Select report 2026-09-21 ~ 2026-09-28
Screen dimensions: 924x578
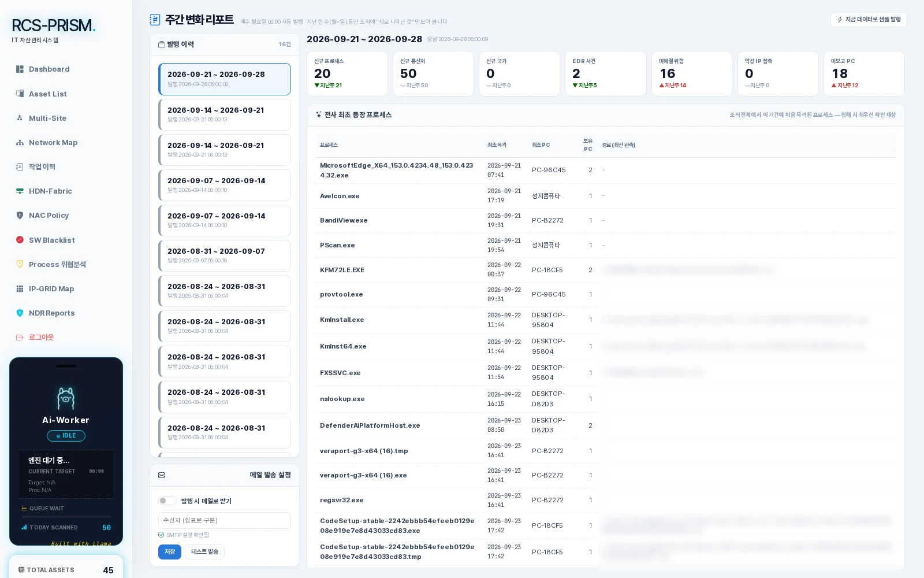coord(225,79)
